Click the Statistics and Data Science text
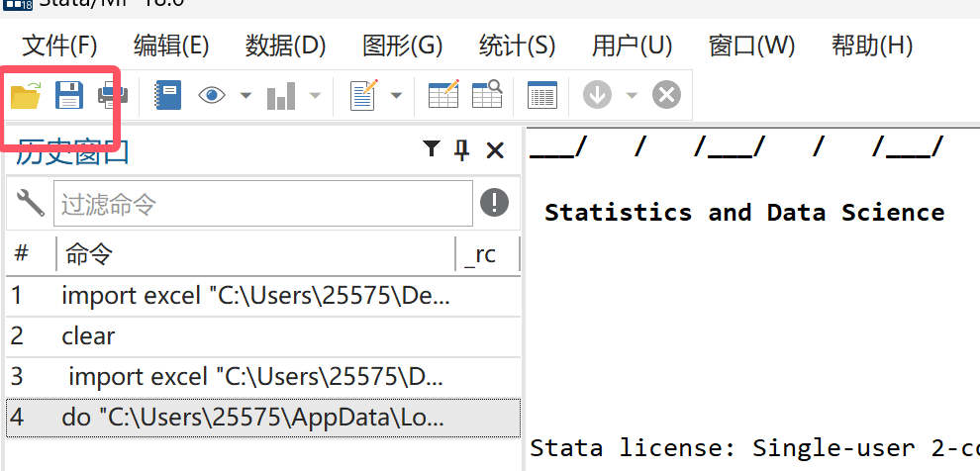 [744, 213]
